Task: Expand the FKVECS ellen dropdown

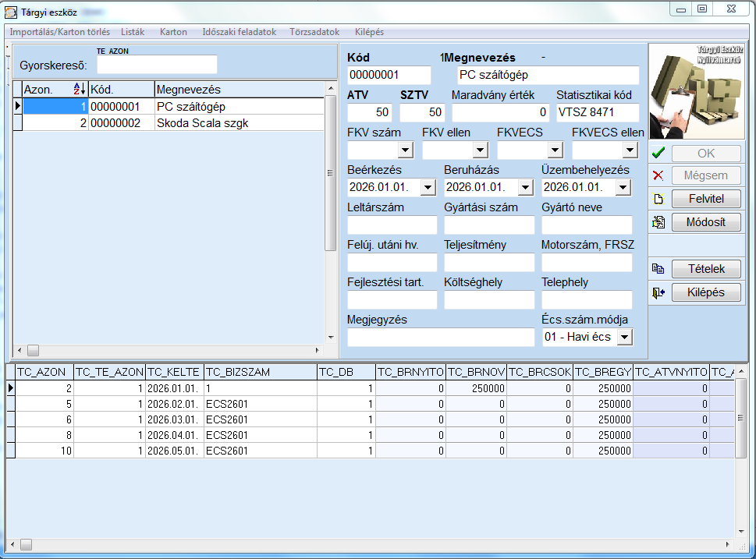Action: point(630,150)
